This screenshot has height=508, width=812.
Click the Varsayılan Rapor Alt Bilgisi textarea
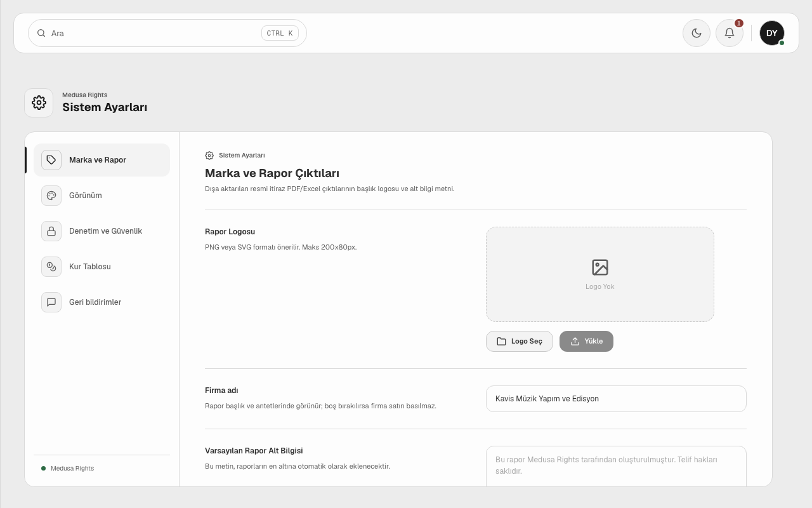tap(616, 466)
